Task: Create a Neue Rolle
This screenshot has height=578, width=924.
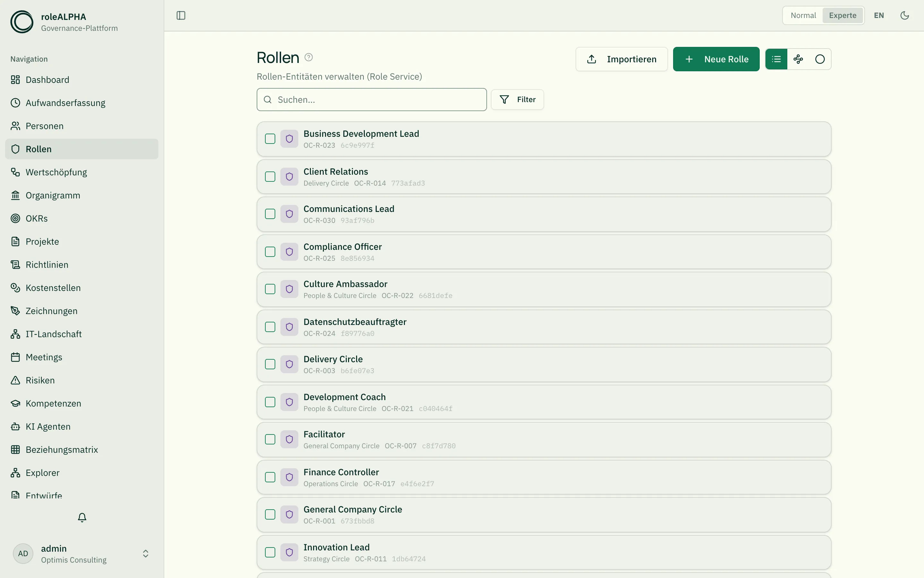Action: (x=716, y=59)
